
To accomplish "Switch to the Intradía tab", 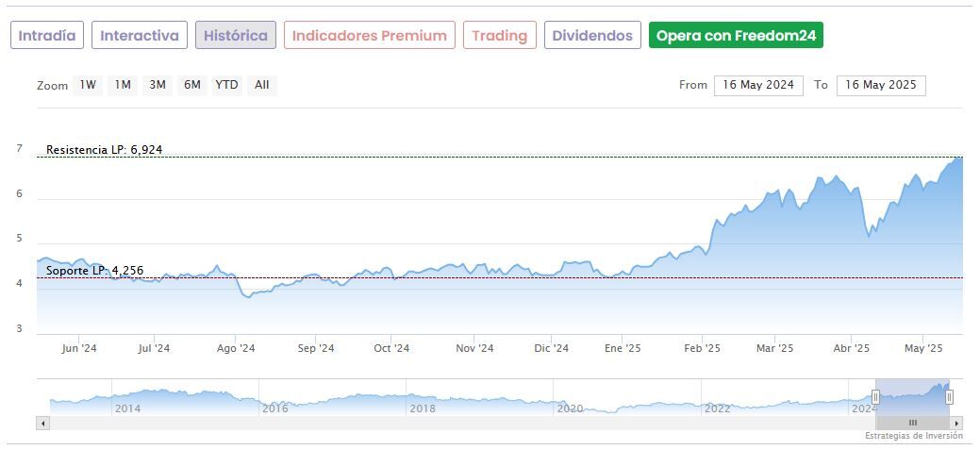I will pyautogui.click(x=47, y=36).
